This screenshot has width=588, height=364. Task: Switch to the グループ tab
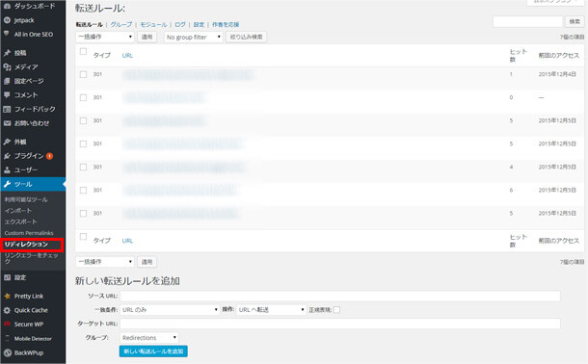pyautogui.click(x=121, y=24)
